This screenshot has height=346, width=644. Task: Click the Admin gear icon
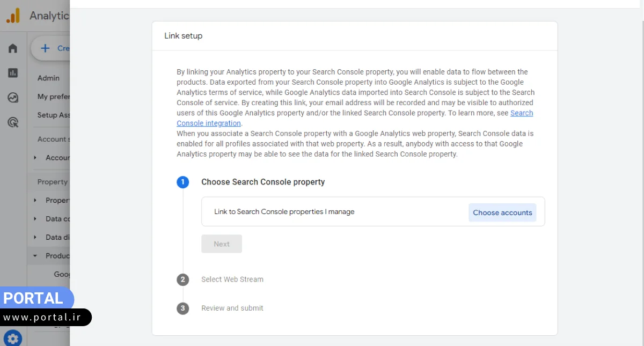coord(13,338)
